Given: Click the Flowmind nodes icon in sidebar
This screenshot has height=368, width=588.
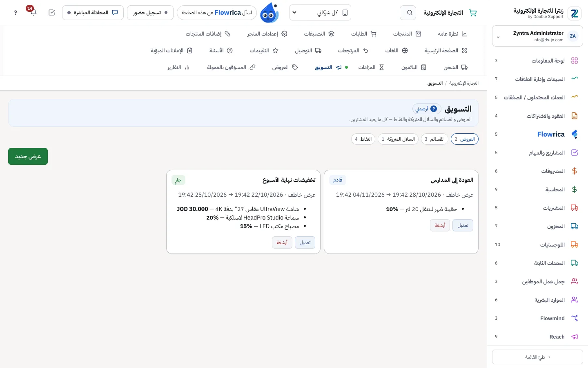Looking at the screenshot, I should tap(575, 318).
